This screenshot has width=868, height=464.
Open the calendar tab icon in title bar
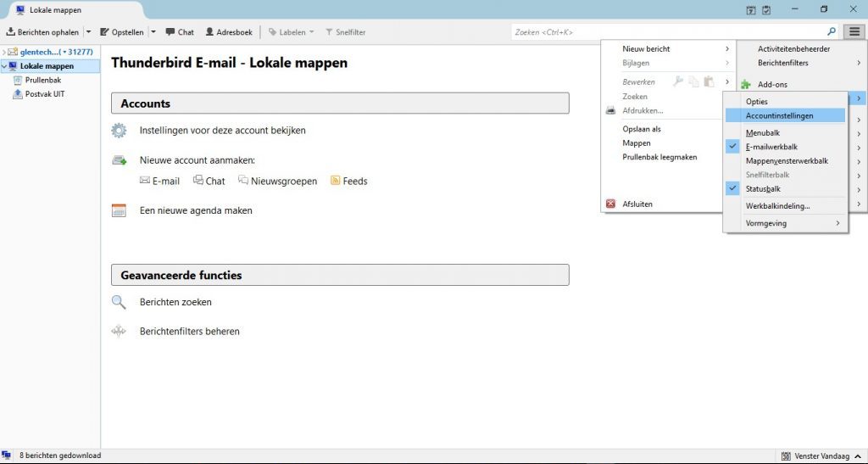[751, 9]
